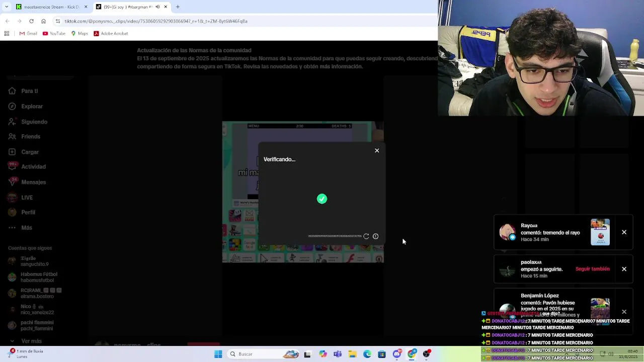Image resolution: width=644 pixels, height=362 pixels.
Task: Open Actividad notifications
Action: coord(27,167)
